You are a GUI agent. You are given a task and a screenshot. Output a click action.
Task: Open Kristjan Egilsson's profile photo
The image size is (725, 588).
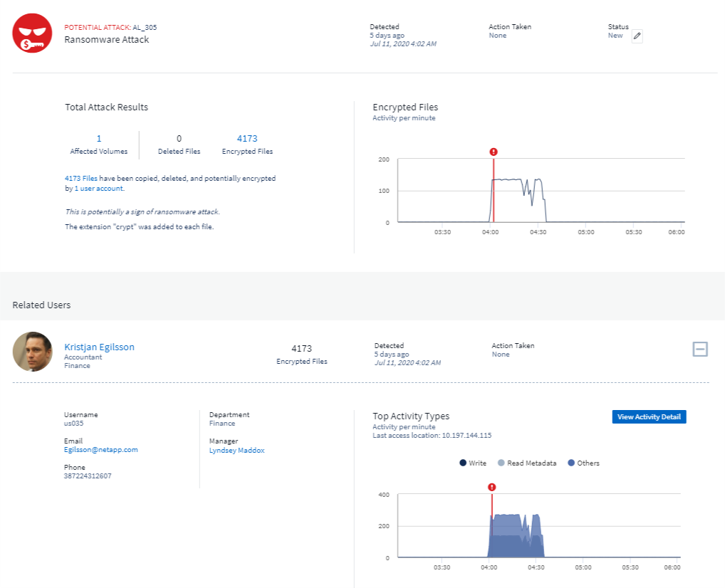32,352
